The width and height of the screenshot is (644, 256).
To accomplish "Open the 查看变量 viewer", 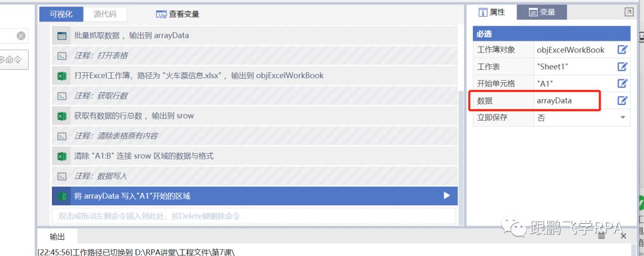I will [x=178, y=14].
